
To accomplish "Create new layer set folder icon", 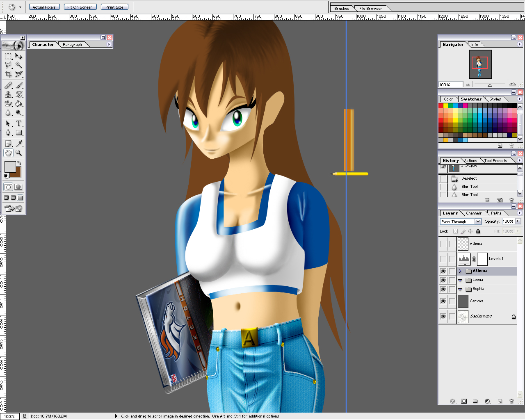I will pyautogui.click(x=475, y=401).
